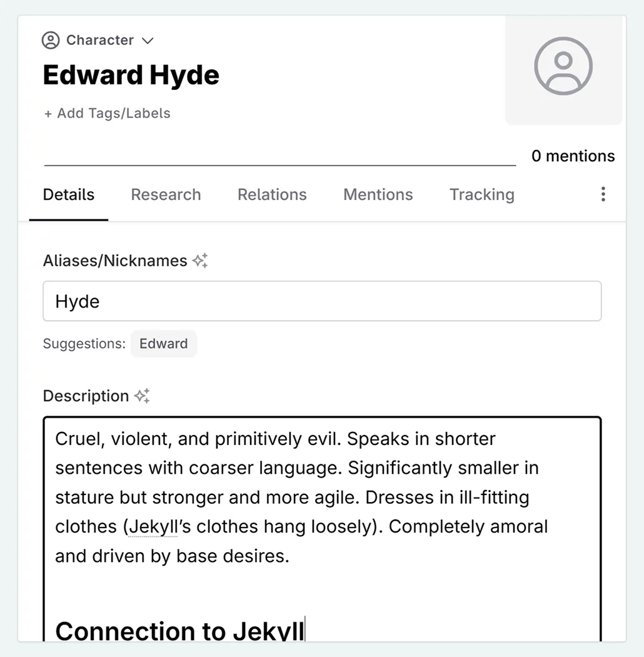Apply the Edward alias suggestion chip

coord(163,343)
